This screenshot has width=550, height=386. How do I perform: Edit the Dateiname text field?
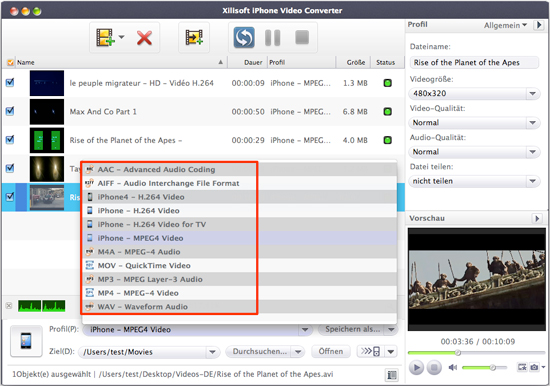474,62
